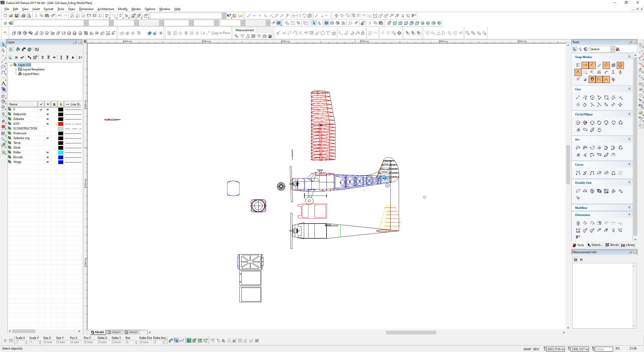644x352 pixels.
Task: Expand the Multiline palette section
Action: (x=629, y=207)
